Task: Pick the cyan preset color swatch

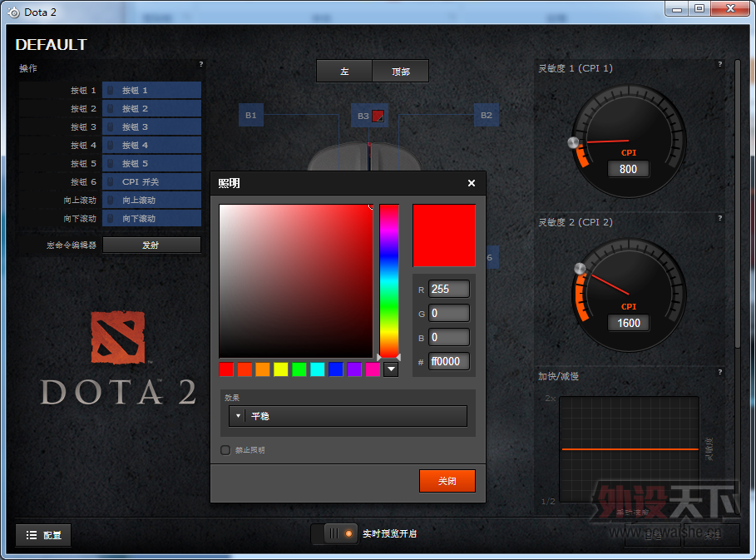Action: pos(317,369)
